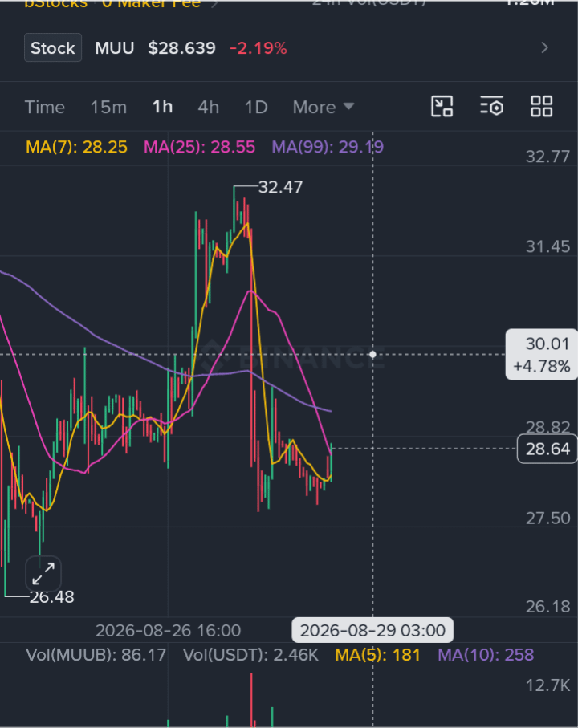Click the MA(99): 29.19 indicator label
The width and height of the screenshot is (578, 728).
point(328,147)
